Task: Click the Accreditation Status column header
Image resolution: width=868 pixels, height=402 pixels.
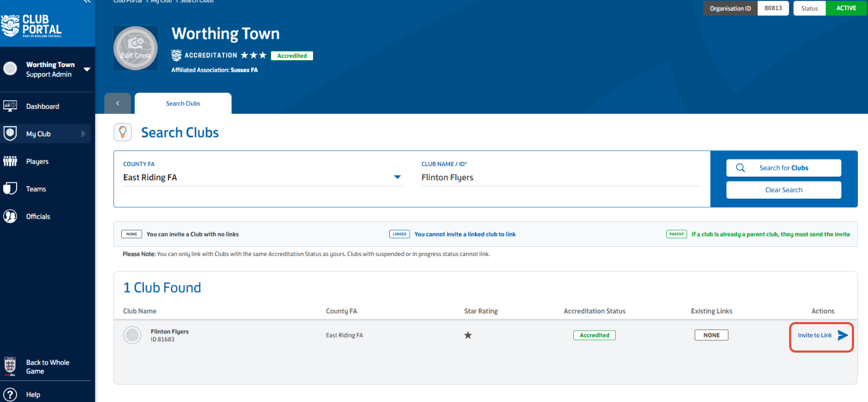Action: point(595,311)
